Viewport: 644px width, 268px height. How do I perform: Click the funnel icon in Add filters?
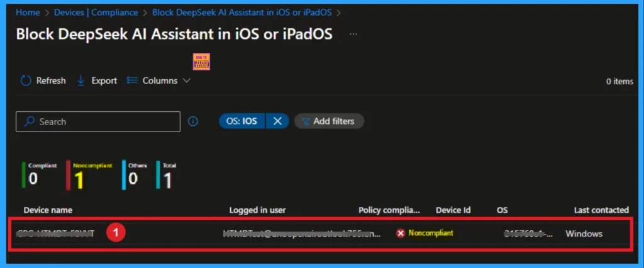[306, 121]
